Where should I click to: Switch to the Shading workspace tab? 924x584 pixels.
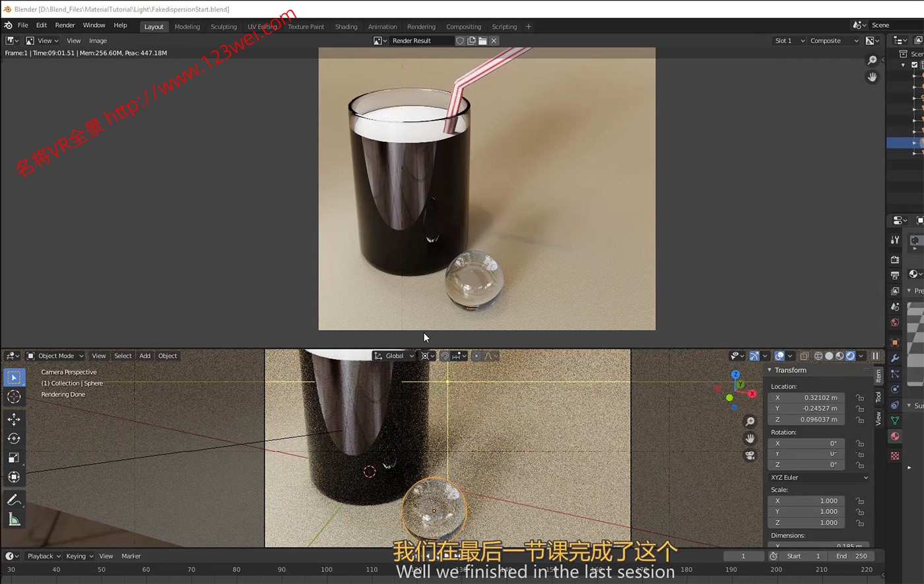(346, 26)
